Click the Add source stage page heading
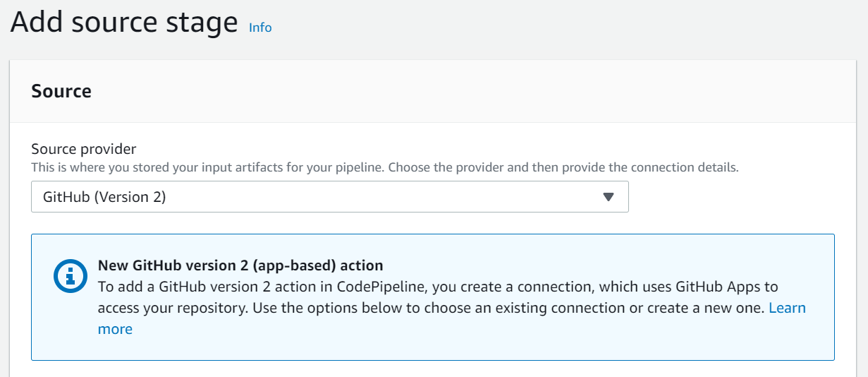 [124, 23]
